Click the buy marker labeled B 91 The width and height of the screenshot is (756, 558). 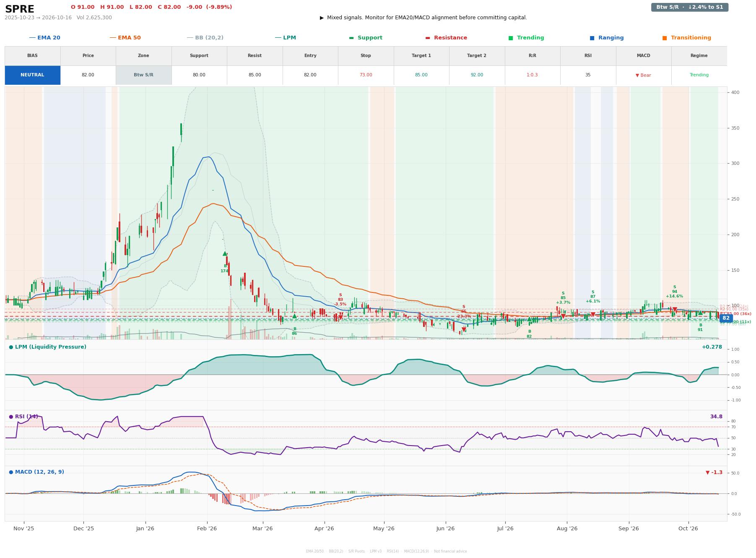700,313
